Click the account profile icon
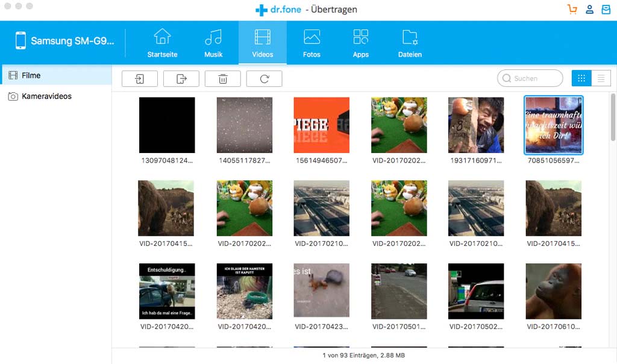 click(589, 9)
